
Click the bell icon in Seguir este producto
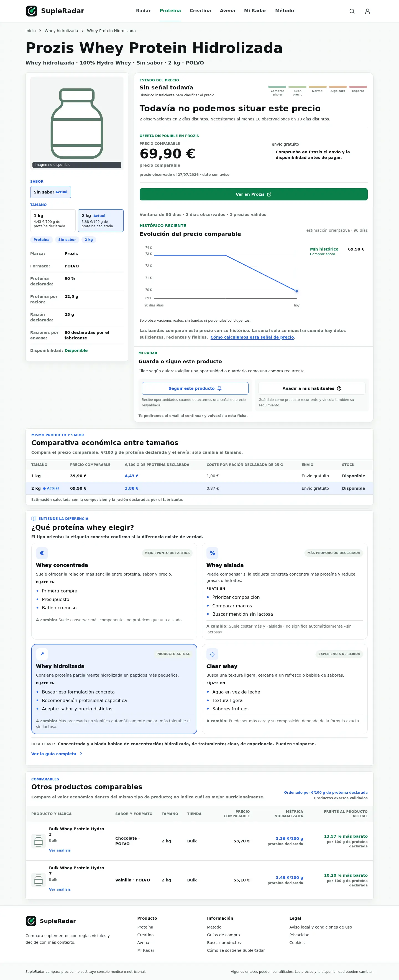(219, 388)
